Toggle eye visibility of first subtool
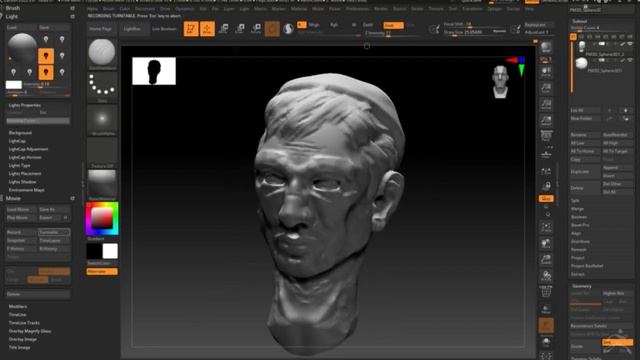 (630, 44)
